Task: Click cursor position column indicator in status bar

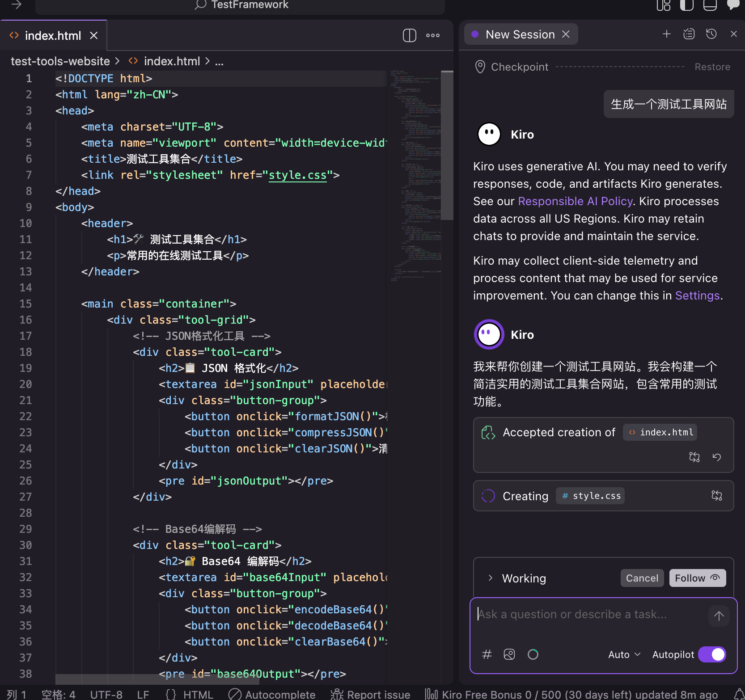Action: [x=17, y=694]
